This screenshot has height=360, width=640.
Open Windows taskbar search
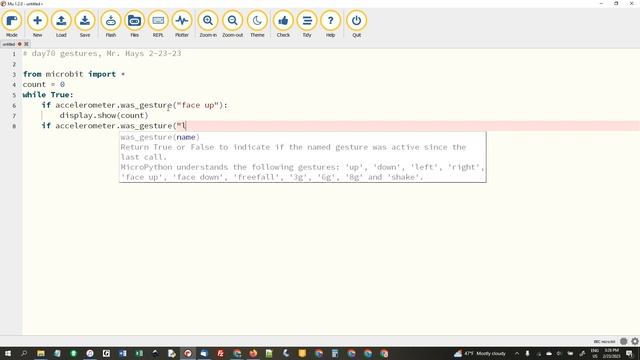click(x=24, y=353)
